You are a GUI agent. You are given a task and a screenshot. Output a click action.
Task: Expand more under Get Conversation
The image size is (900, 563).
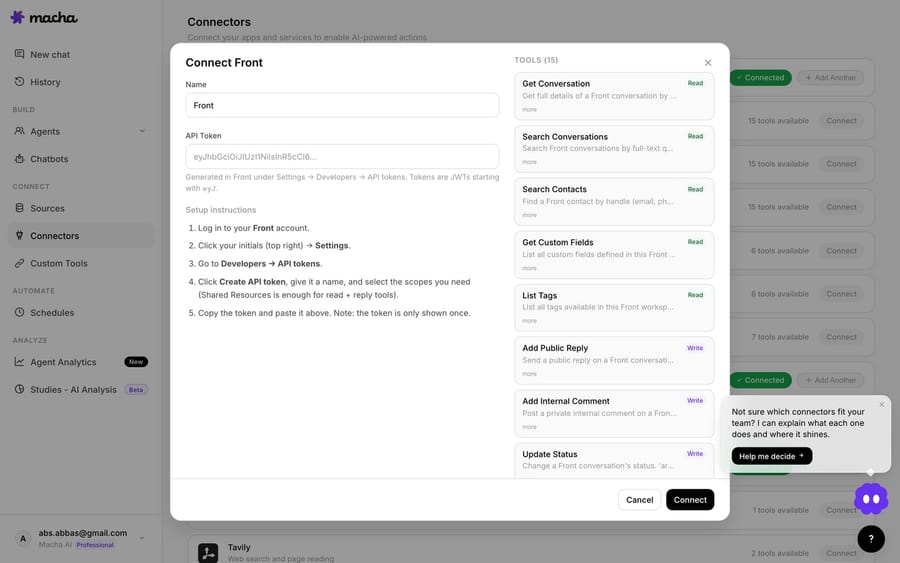point(529,109)
